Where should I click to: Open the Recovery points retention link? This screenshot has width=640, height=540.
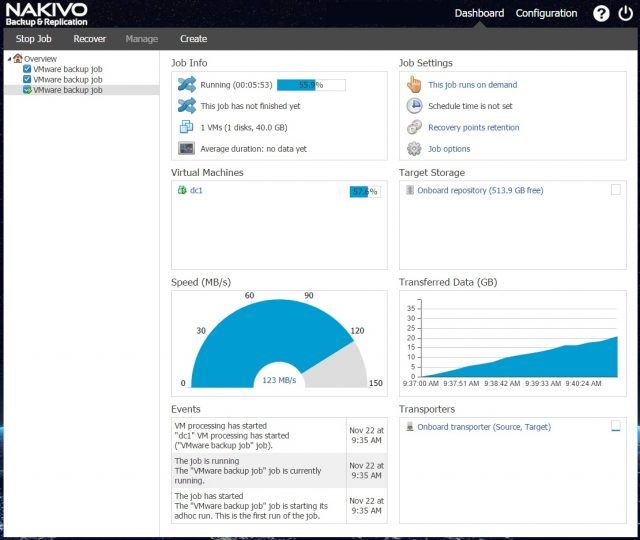coord(473,127)
